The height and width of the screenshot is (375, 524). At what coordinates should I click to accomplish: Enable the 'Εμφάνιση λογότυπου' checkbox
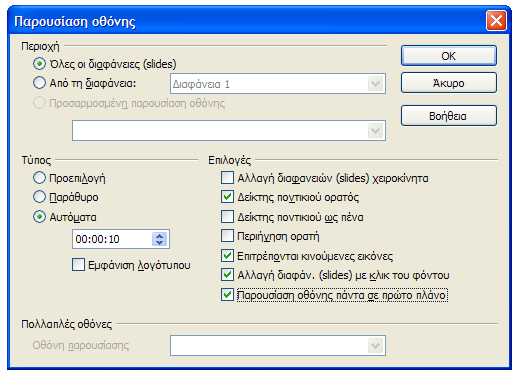(79, 265)
